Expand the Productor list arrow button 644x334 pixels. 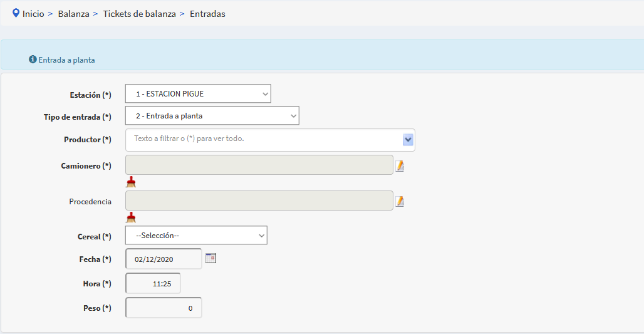[x=408, y=140]
